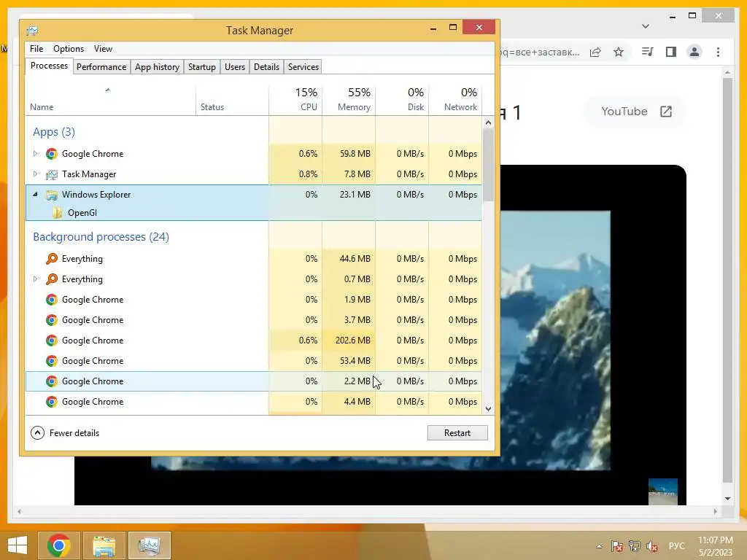Click the OpenGl folder icon
This screenshot has width=747, height=560.
click(58, 213)
